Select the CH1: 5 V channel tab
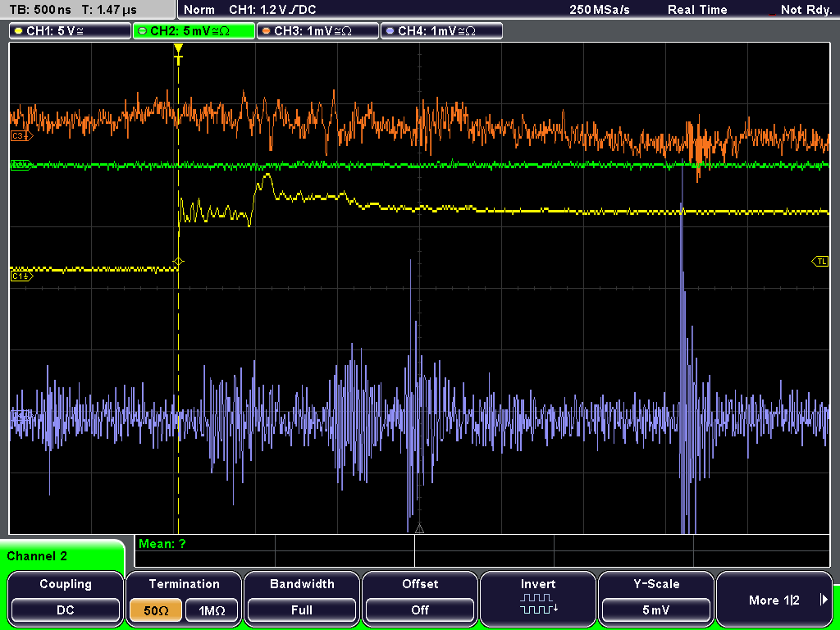Screen dimensions: 840x630 70,31
